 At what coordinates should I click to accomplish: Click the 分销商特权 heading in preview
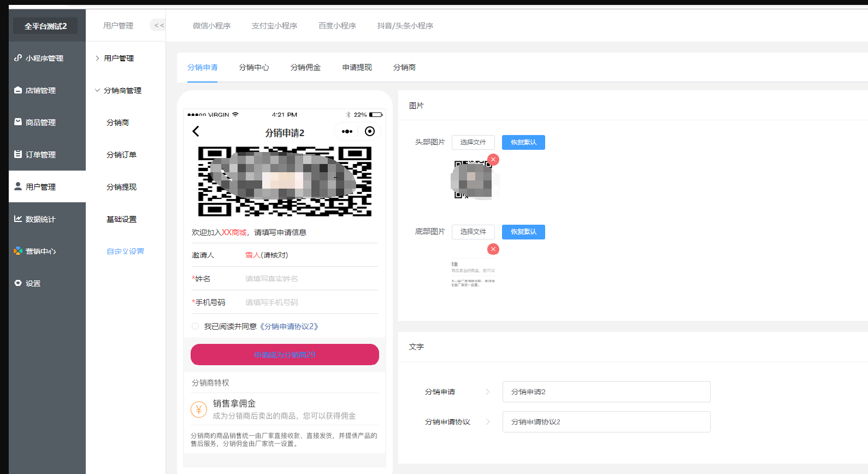click(210, 383)
